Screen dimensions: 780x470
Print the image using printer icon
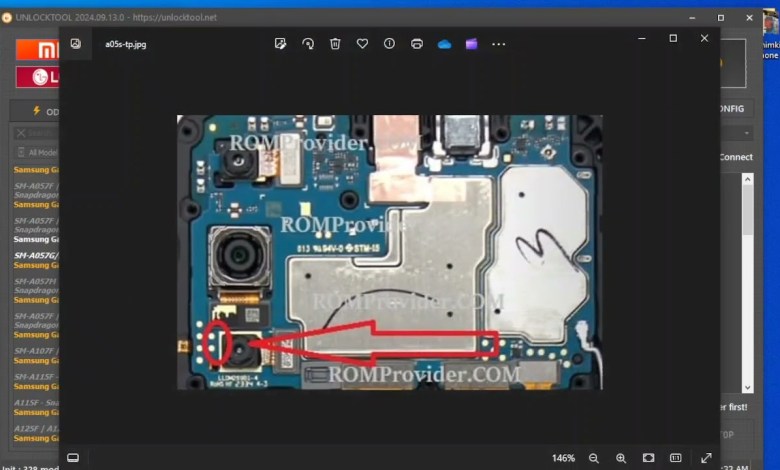[417, 44]
